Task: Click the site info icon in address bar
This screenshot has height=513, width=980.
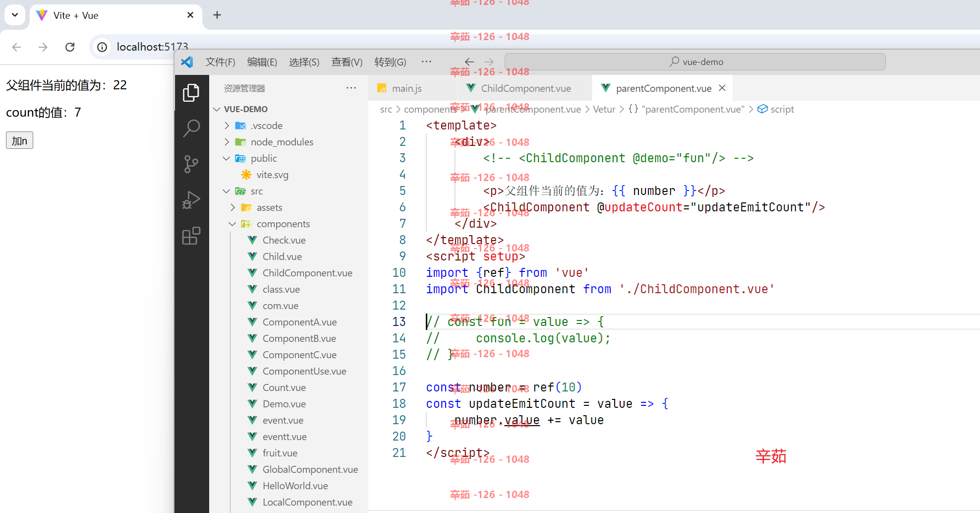Action: click(x=102, y=47)
